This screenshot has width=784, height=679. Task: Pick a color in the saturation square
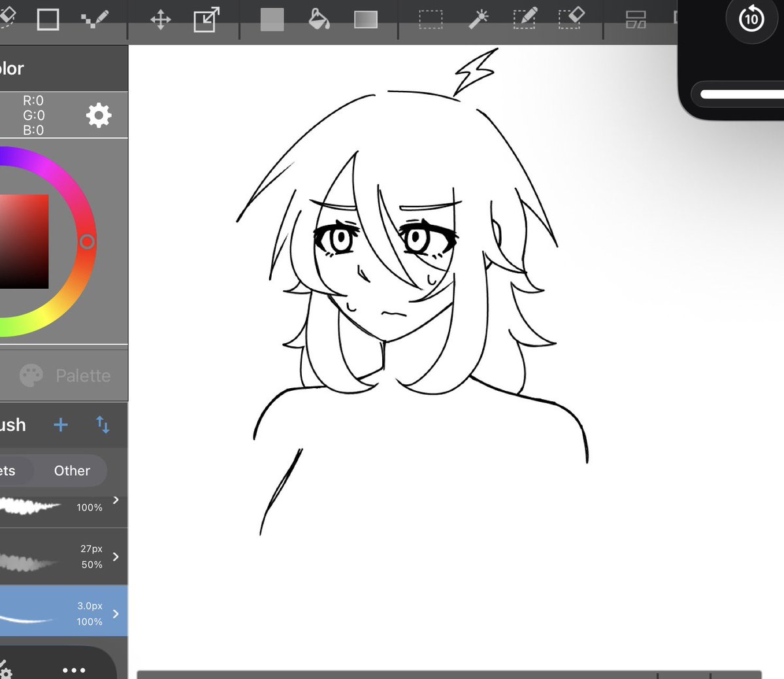(x=24, y=241)
